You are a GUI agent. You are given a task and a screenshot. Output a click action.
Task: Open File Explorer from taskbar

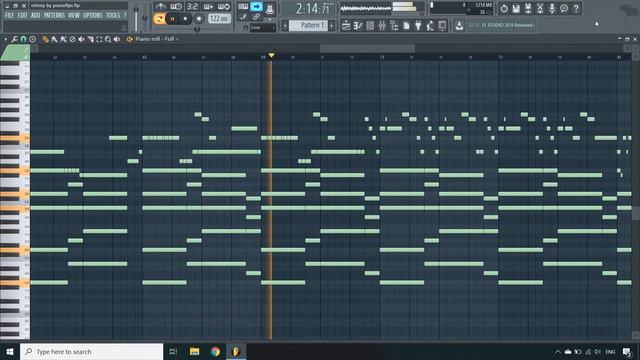(194, 351)
